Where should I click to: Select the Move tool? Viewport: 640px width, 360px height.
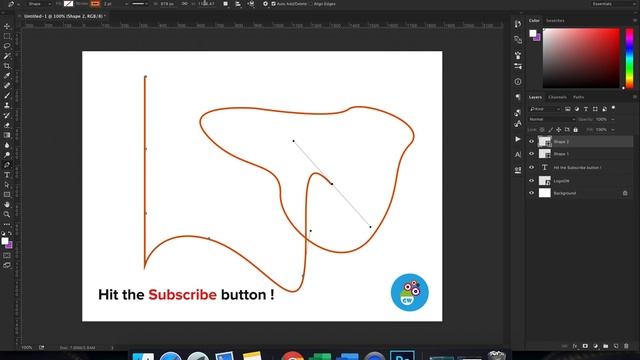point(7,26)
